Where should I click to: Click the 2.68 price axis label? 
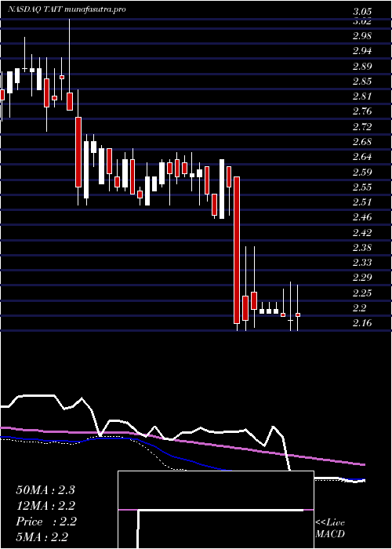click(362, 142)
